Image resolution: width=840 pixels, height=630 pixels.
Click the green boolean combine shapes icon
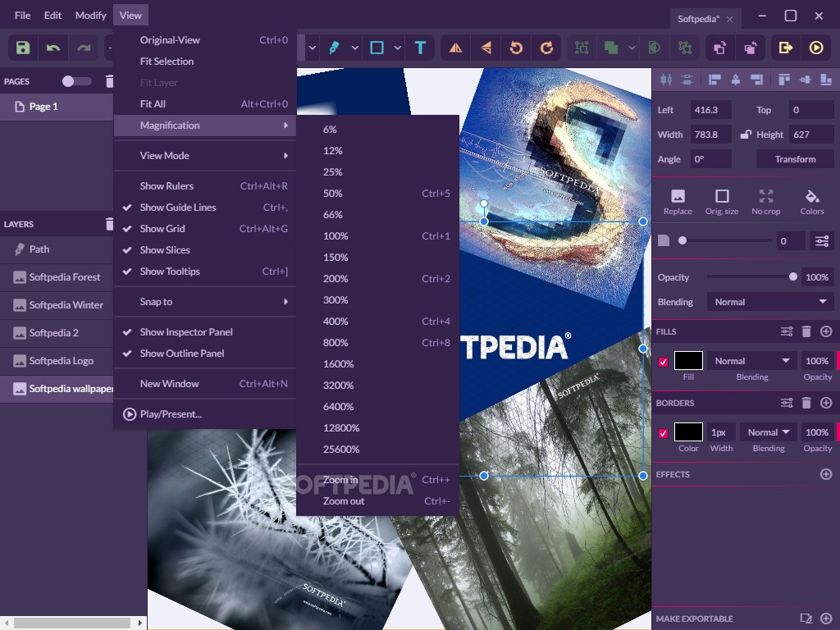coord(611,48)
